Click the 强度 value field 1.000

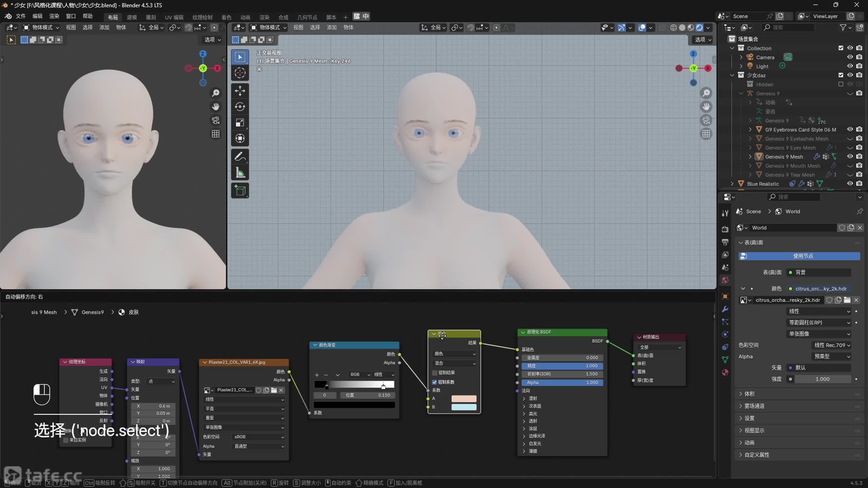coord(822,379)
